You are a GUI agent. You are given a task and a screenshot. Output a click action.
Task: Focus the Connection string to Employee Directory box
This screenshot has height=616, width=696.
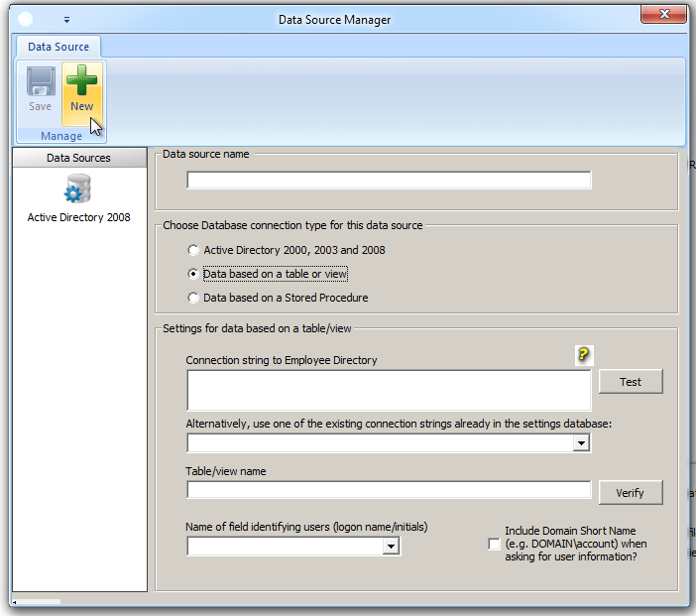coord(389,391)
